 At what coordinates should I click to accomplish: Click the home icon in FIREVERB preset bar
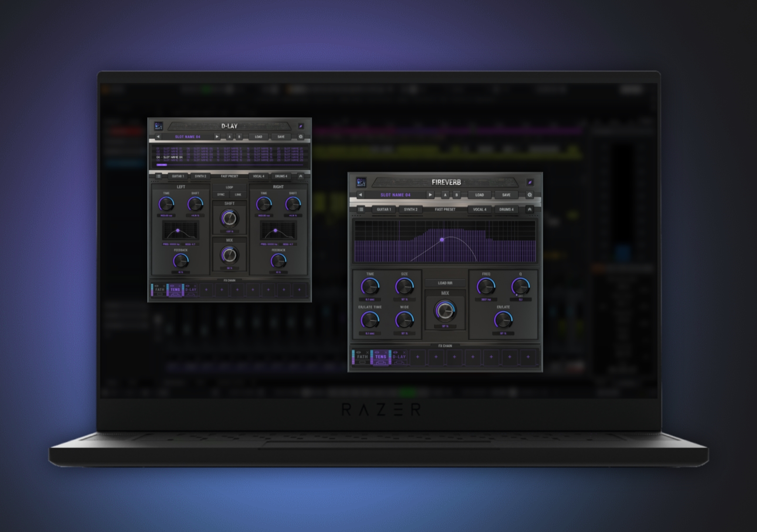click(x=530, y=210)
